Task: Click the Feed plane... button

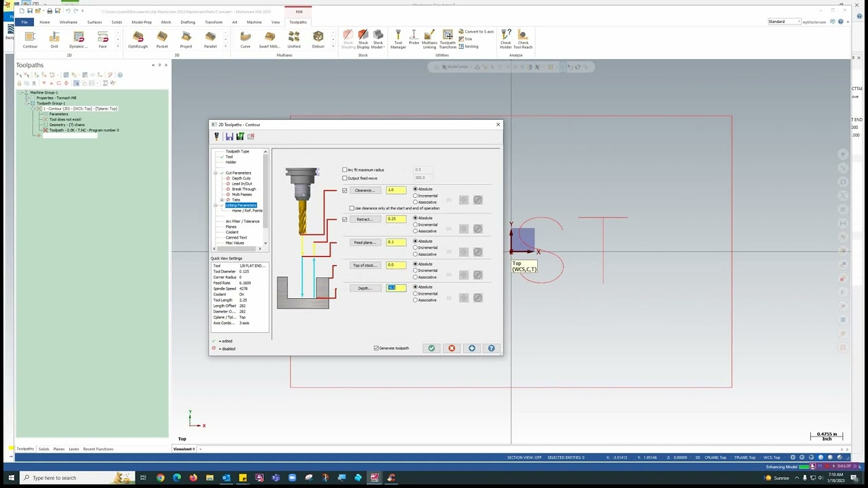Action: pyautogui.click(x=365, y=243)
